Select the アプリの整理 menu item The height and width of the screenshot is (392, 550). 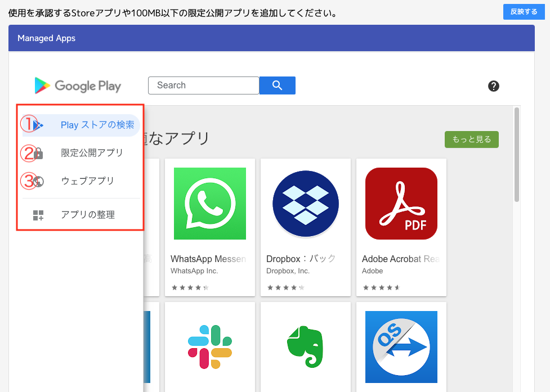click(x=81, y=215)
